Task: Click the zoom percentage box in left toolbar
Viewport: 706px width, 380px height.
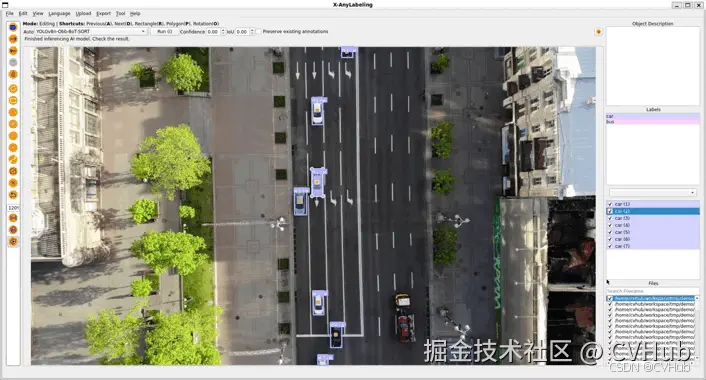Action: [x=13, y=208]
